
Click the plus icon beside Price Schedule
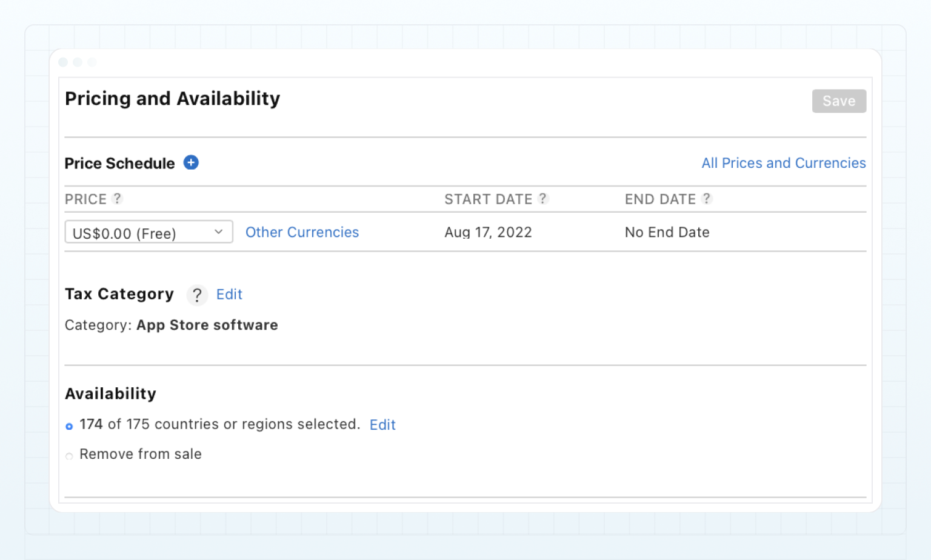coord(191,162)
